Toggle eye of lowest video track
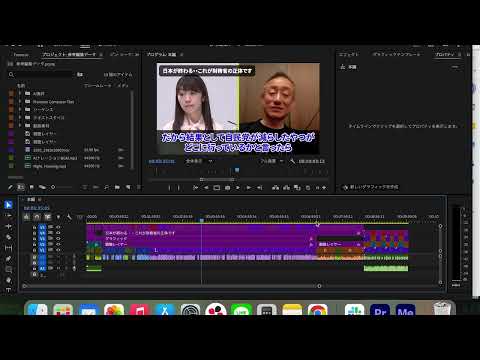 pos(58,250)
